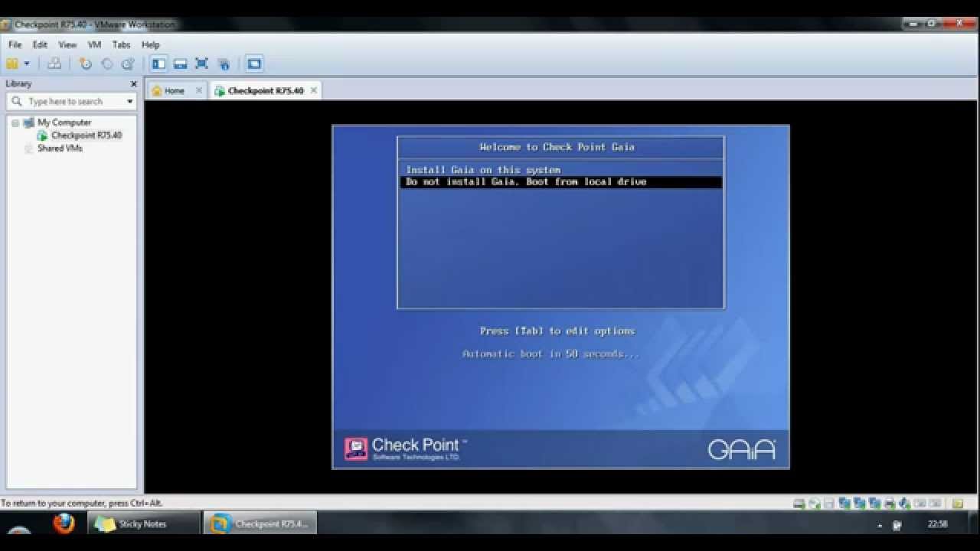Click the CD/DVD device status icon

click(x=815, y=504)
